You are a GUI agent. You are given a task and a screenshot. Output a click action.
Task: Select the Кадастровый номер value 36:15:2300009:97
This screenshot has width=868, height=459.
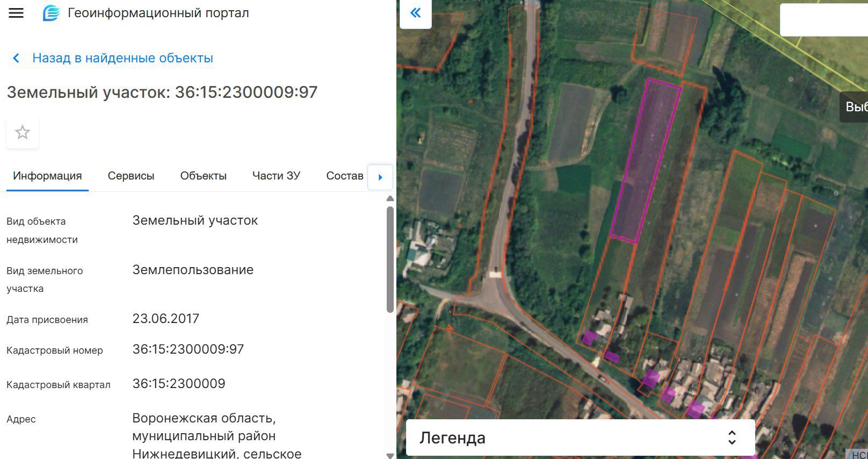tap(188, 349)
